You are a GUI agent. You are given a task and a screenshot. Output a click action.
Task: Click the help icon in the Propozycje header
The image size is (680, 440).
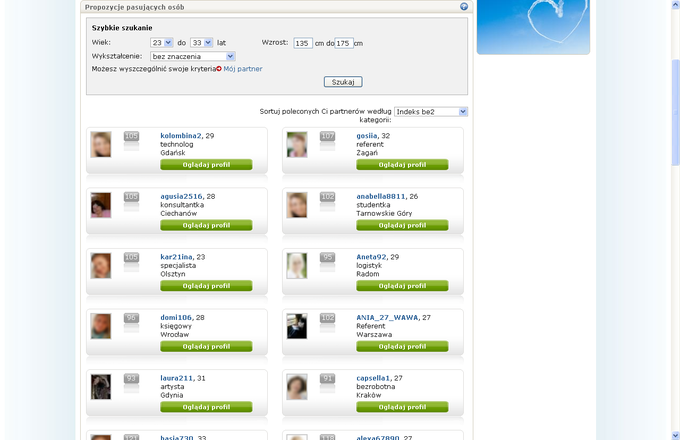464,7
